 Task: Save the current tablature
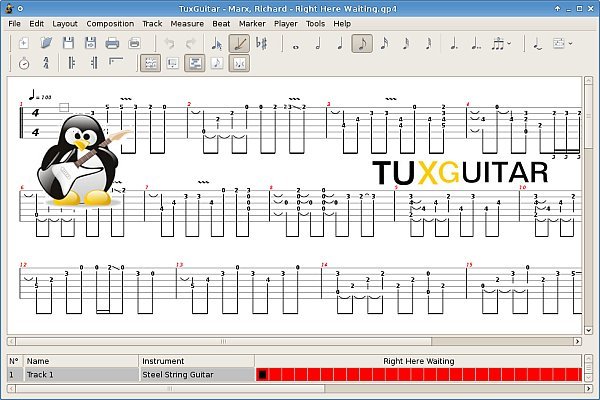(68, 43)
